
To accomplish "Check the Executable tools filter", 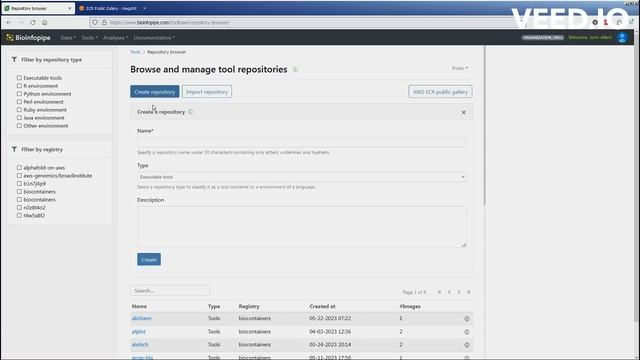I will (x=19, y=78).
